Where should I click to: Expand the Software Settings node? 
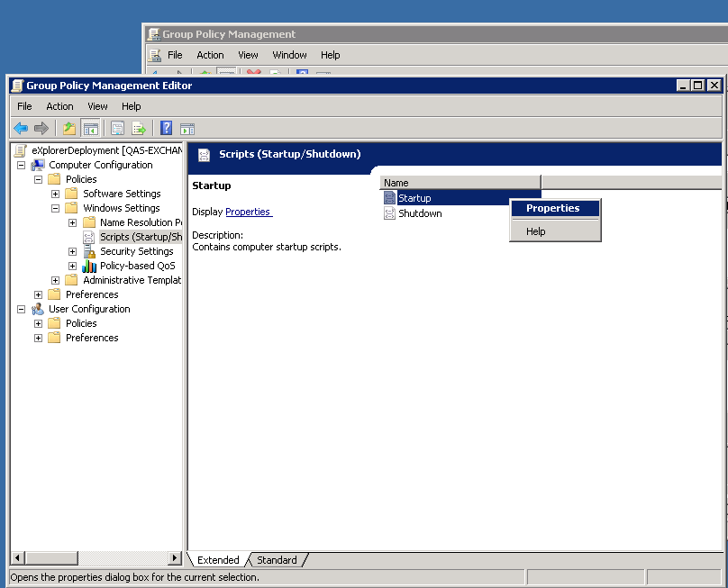tap(56, 194)
